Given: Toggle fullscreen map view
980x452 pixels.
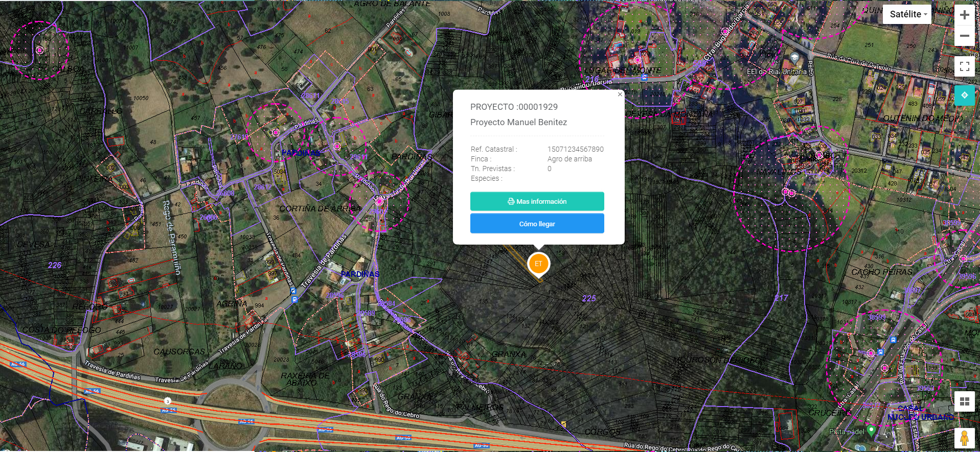Looking at the screenshot, I should (x=964, y=66).
